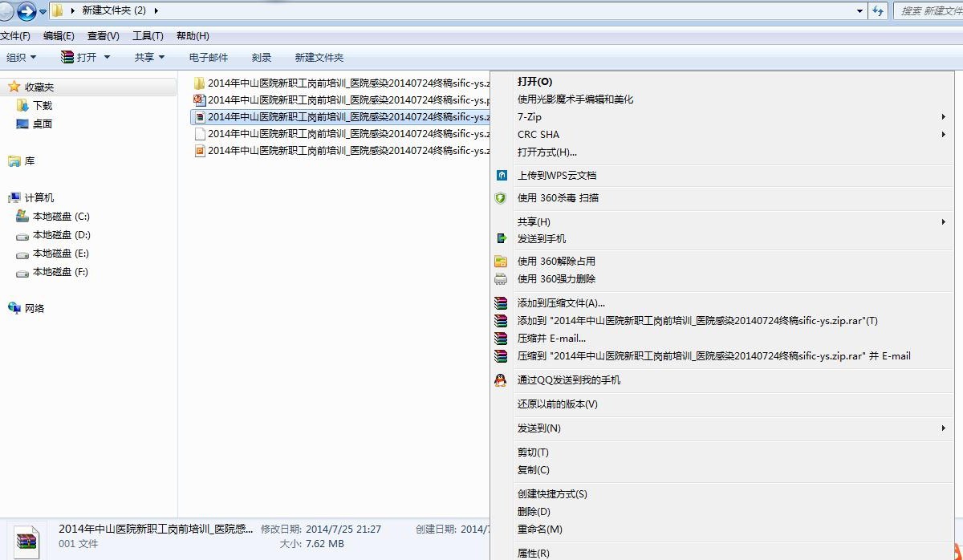Open the 组织 dropdown in toolbar
Image resolution: width=963 pixels, height=560 pixels.
point(22,58)
